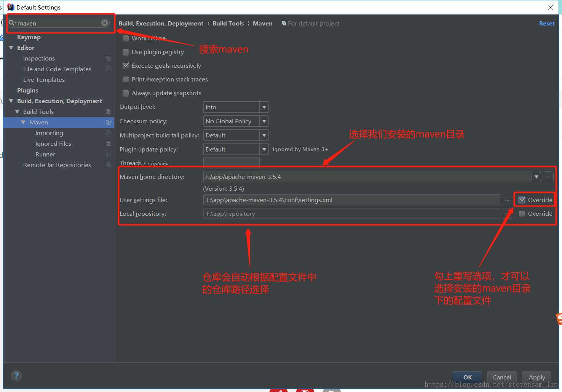
Task: Open Ignored Files under Maven
Action: click(53, 143)
